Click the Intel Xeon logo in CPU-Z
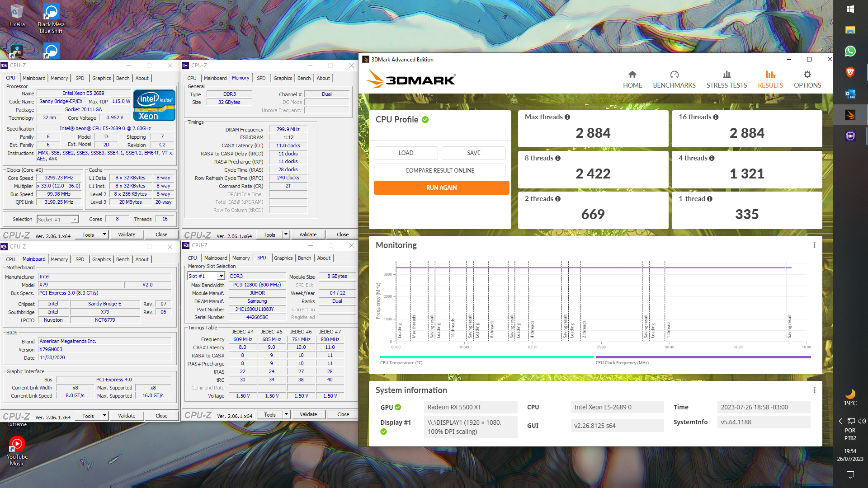Viewport: 868px width, 488px height. [x=154, y=105]
